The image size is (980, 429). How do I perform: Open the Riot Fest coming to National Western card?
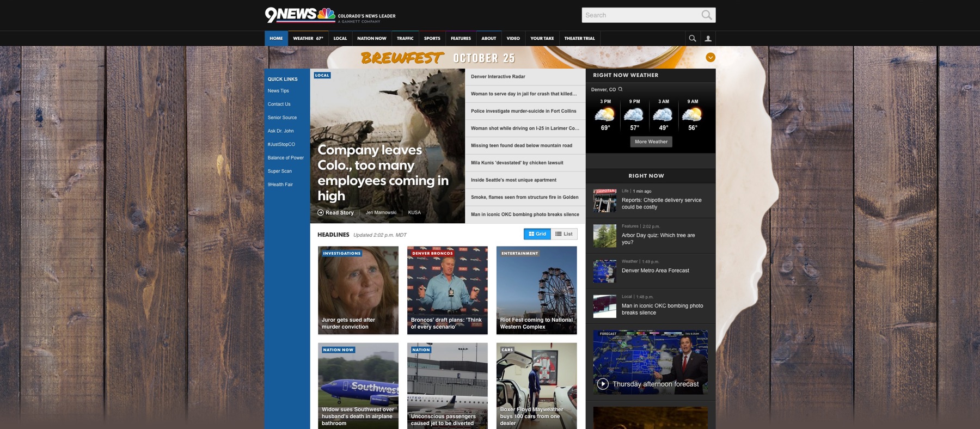[x=537, y=290]
